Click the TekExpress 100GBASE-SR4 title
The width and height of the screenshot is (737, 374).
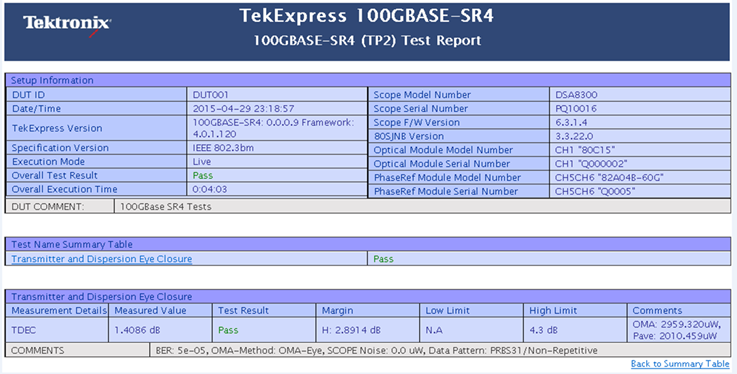[x=367, y=16]
